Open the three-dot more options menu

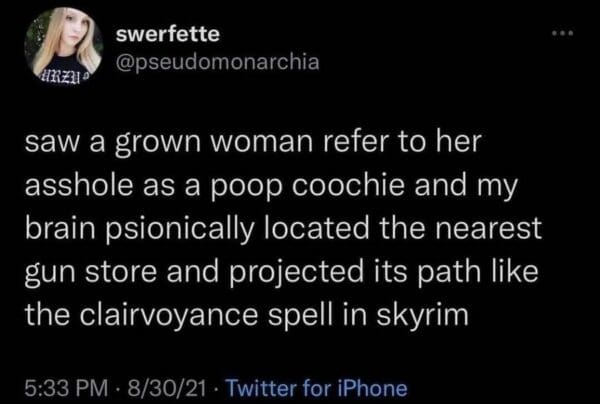[x=567, y=34]
